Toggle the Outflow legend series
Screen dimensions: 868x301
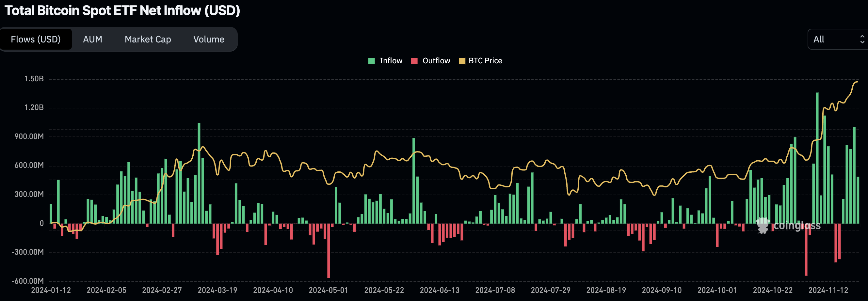point(431,61)
